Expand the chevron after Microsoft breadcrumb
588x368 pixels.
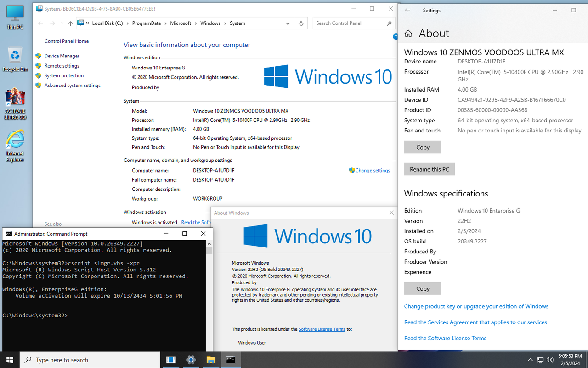[196, 23]
